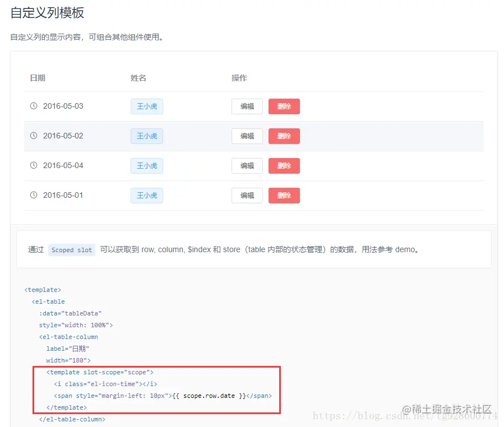Click 编辑 button in the 2016-05-03 row
This screenshot has height=427, width=504.
pyautogui.click(x=247, y=106)
